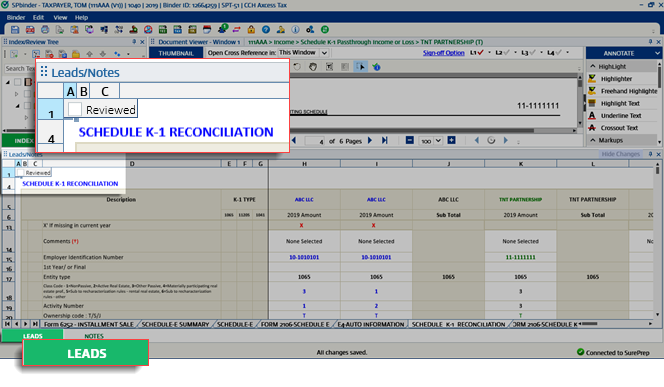Toggle the L1 sign-off checkmark
This screenshot has height=387, width=664.
click(x=480, y=53)
